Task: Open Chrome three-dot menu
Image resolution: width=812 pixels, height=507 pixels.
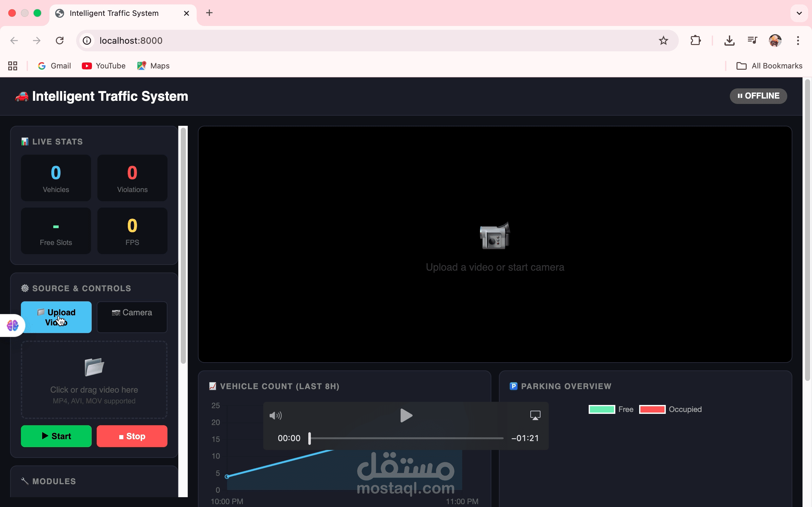Action: [x=798, y=41]
